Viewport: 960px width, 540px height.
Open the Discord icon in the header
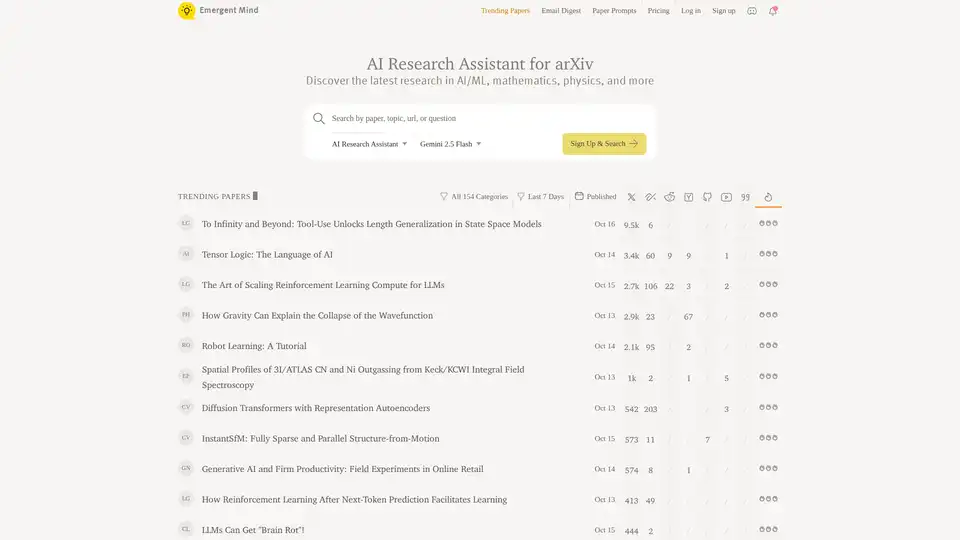pos(752,11)
